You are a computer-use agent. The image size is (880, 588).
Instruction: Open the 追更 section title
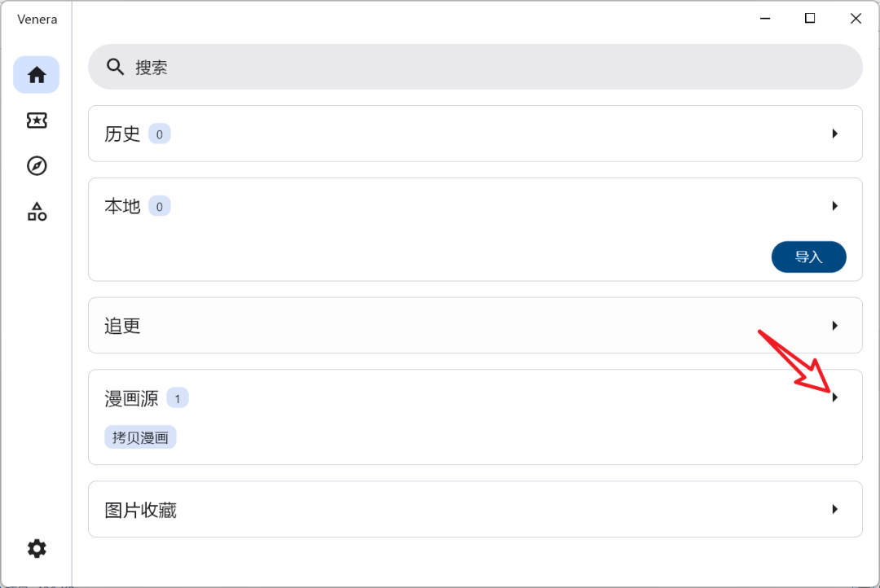point(122,326)
